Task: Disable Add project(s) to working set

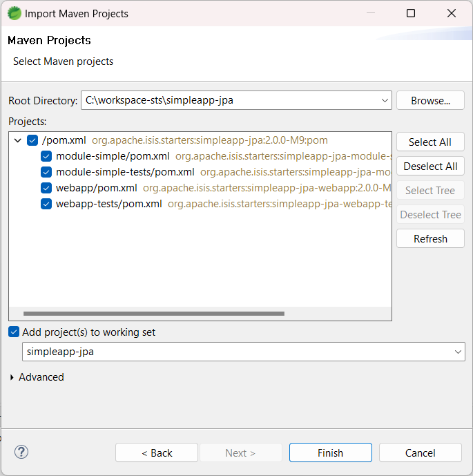Action: pyautogui.click(x=14, y=332)
